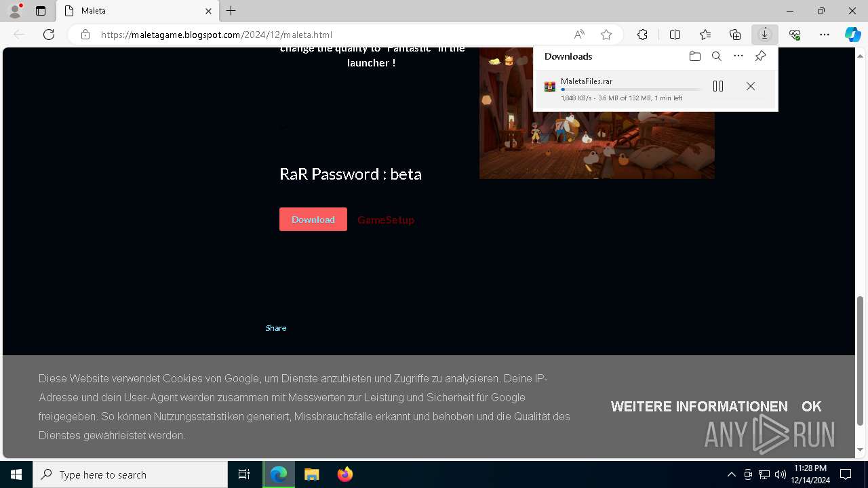Toggle the Downloads toolbar button
The width and height of the screenshot is (868, 488).
(x=765, y=35)
